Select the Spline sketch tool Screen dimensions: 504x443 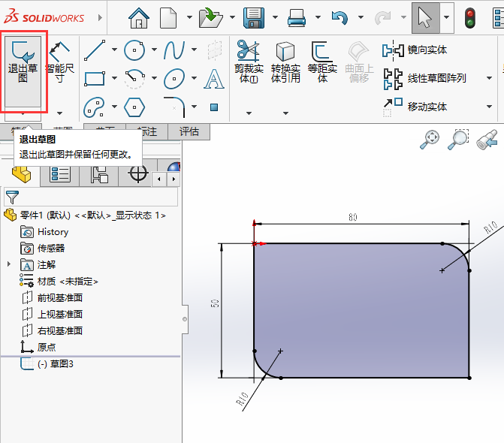coord(174,50)
